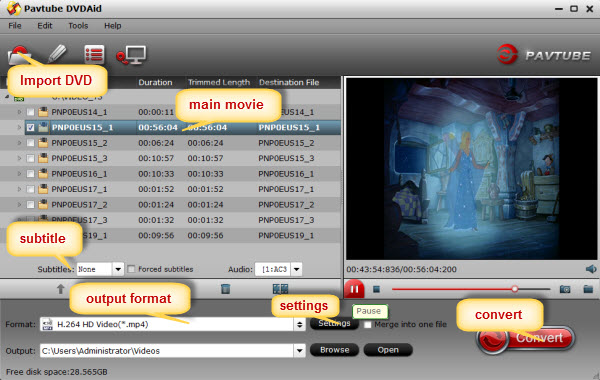The height and width of the screenshot is (380, 600).
Task: Open the red list view toolbar icon
Action: tap(94, 54)
